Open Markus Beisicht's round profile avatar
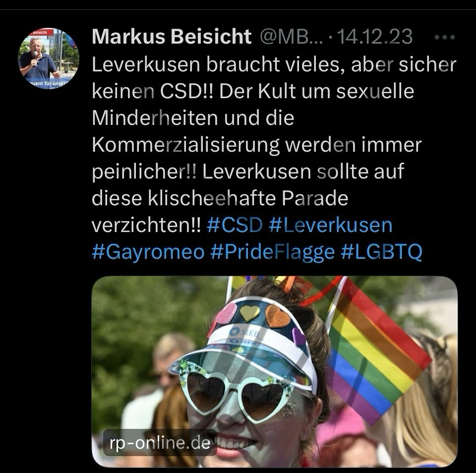Viewport: 476px width, 473px height. click(49, 59)
